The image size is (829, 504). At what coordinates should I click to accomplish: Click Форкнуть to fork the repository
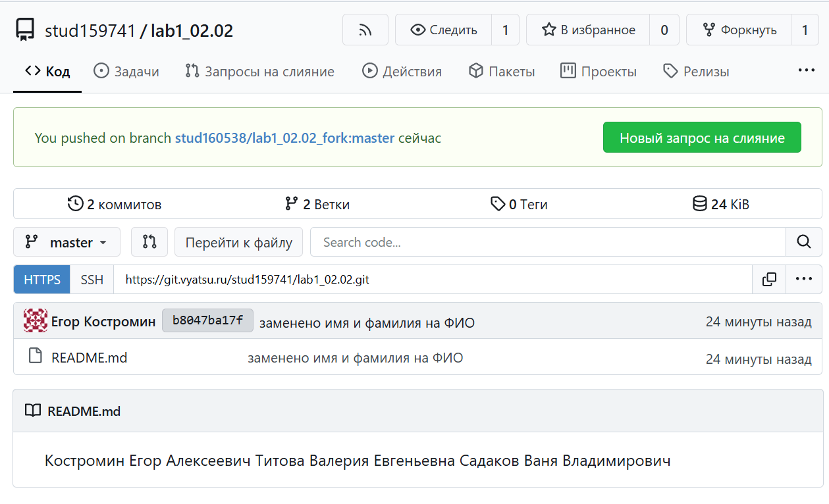[739, 30]
